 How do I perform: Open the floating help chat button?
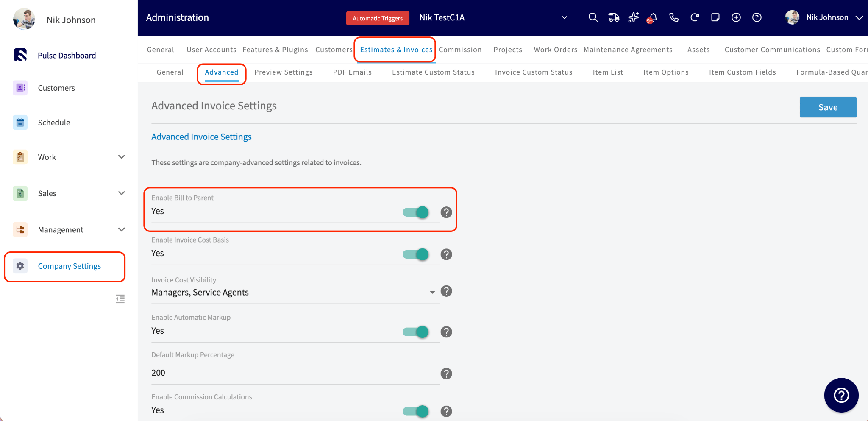coord(841,395)
